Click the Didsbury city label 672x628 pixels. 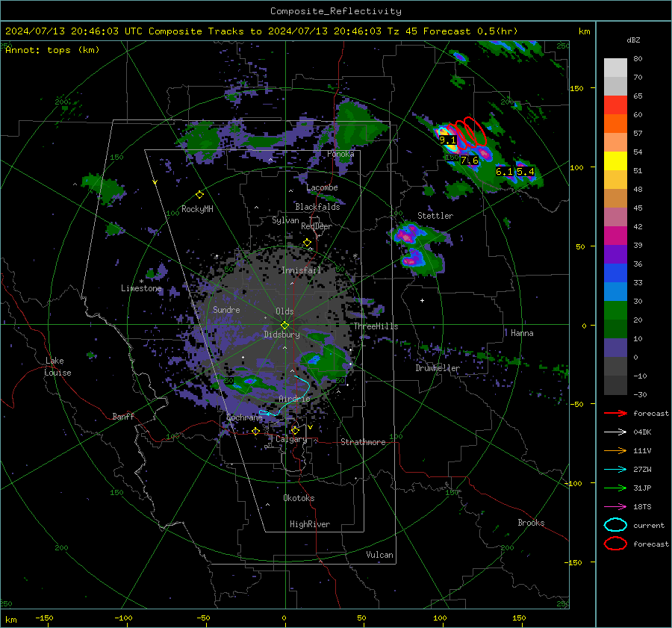click(x=281, y=335)
